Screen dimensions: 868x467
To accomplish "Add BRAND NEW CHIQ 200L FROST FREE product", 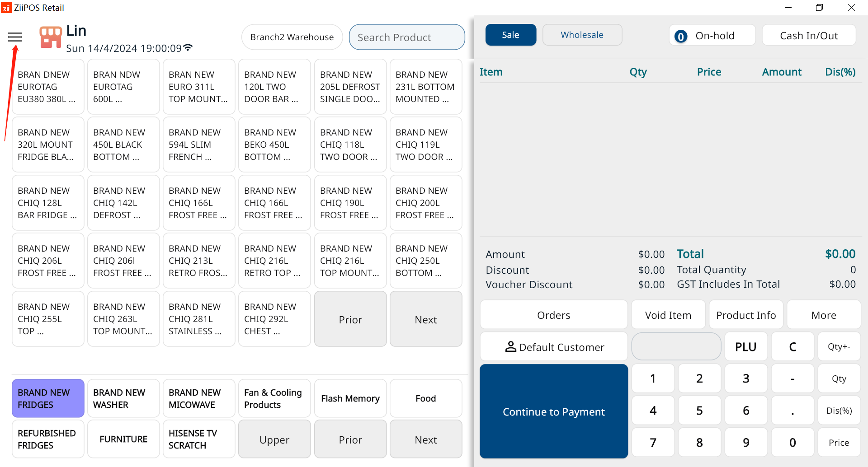I will click(426, 203).
